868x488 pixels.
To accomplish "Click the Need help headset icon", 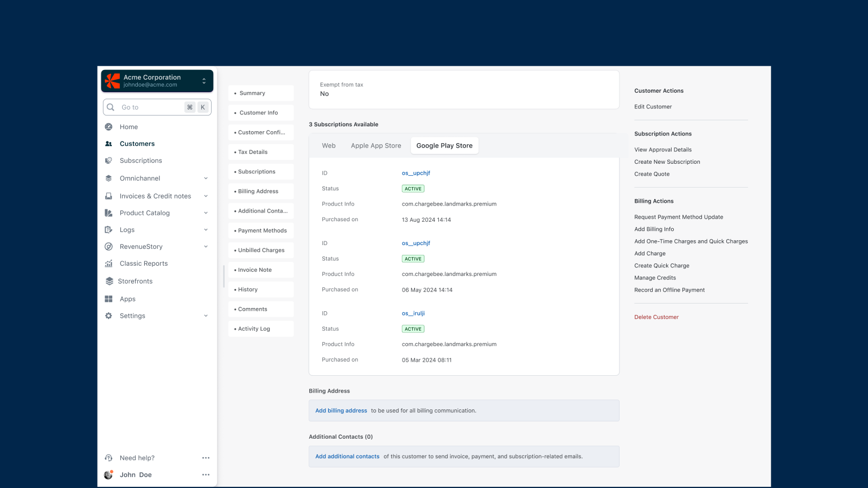I will tap(108, 458).
